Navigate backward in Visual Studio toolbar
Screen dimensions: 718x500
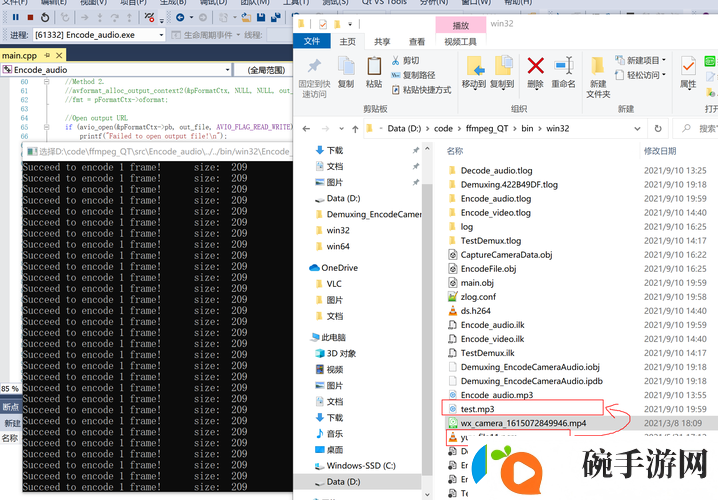tap(180, 17)
